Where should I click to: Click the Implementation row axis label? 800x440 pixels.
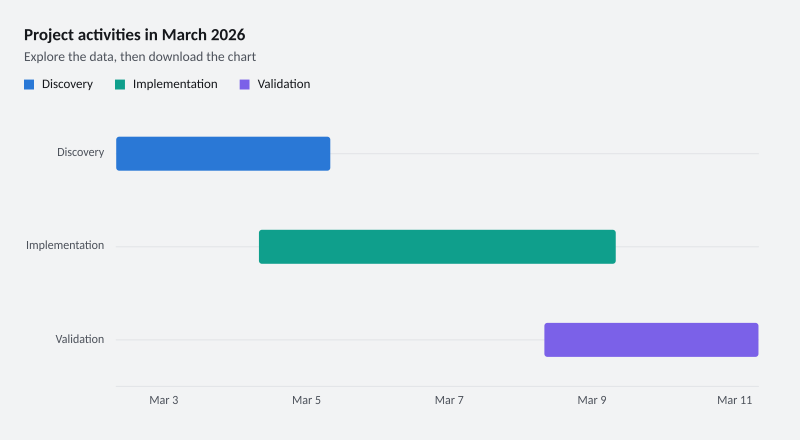point(65,246)
